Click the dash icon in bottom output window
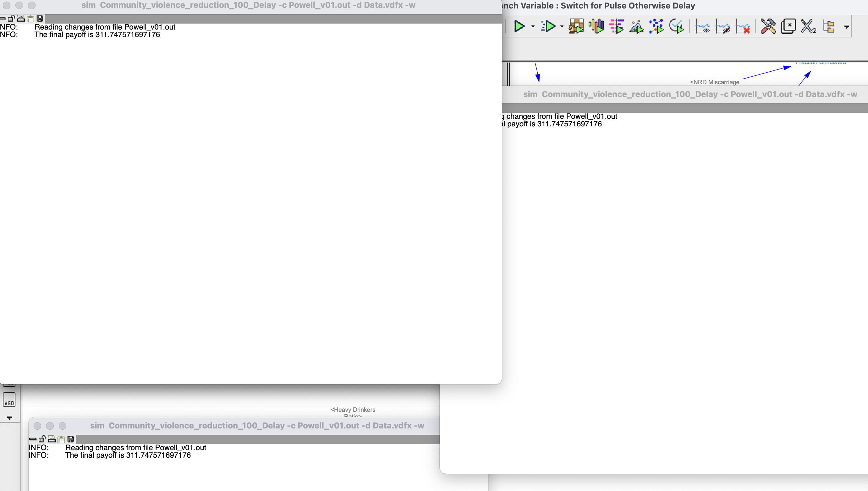The image size is (868, 491). [x=33, y=439]
